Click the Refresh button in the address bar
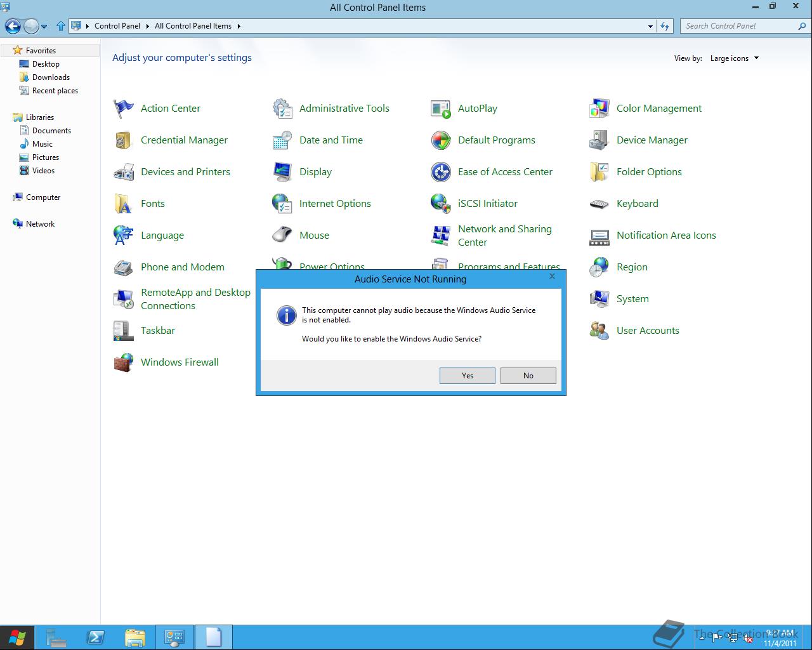 pyautogui.click(x=665, y=26)
